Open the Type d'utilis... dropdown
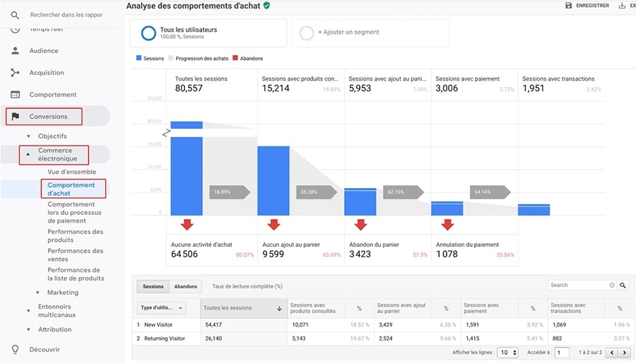Viewport: 636px width, 364px height. click(x=161, y=308)
